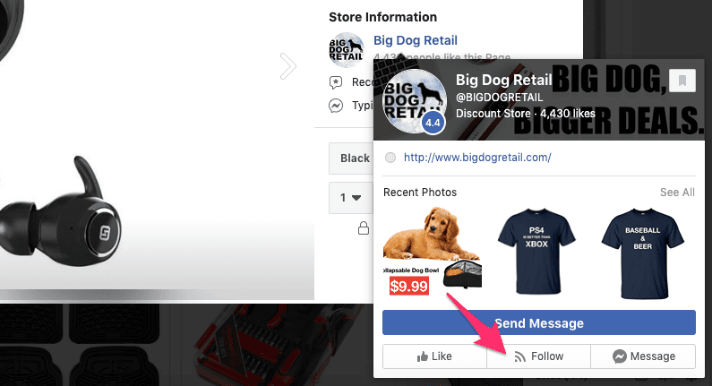Click the Big Dog Retail store logo
Screen dimensions: 713x386
(346, 50)
